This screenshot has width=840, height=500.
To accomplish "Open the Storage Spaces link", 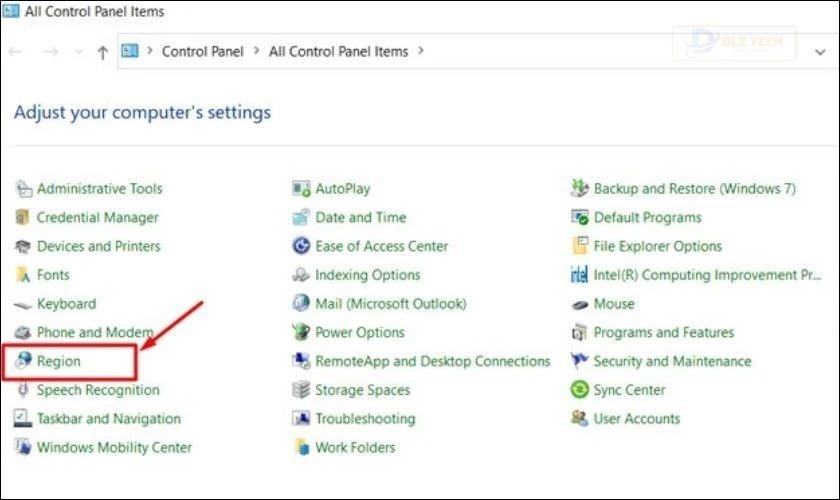I will 363,390.
